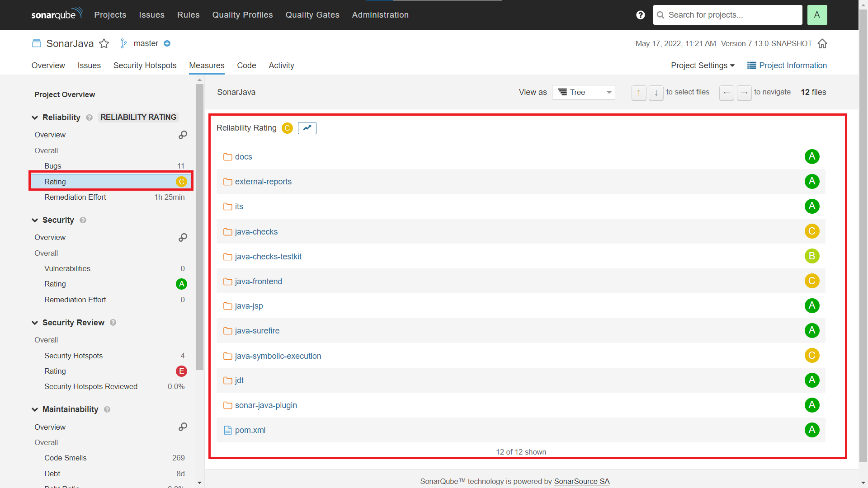This screenshot has width=868, height=488.
Task: Click the pom.xml file icon
Action: [x=227, y=430]
